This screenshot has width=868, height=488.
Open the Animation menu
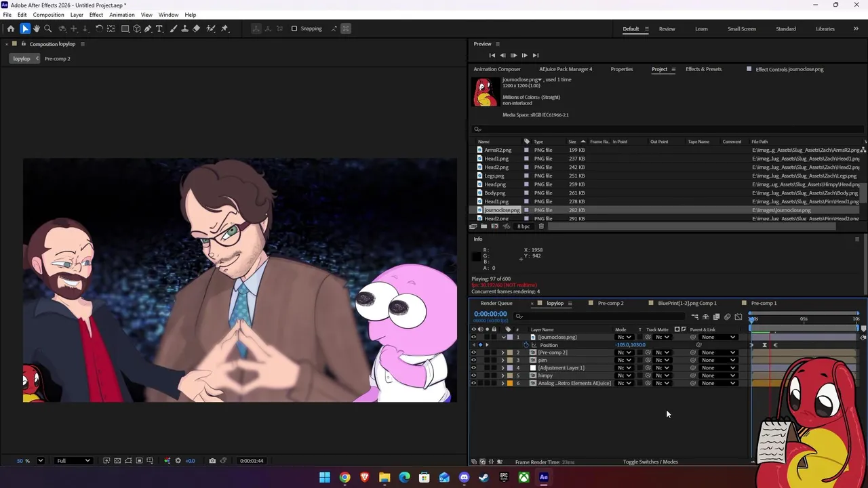pyautogui.click(x=122, y=15)
